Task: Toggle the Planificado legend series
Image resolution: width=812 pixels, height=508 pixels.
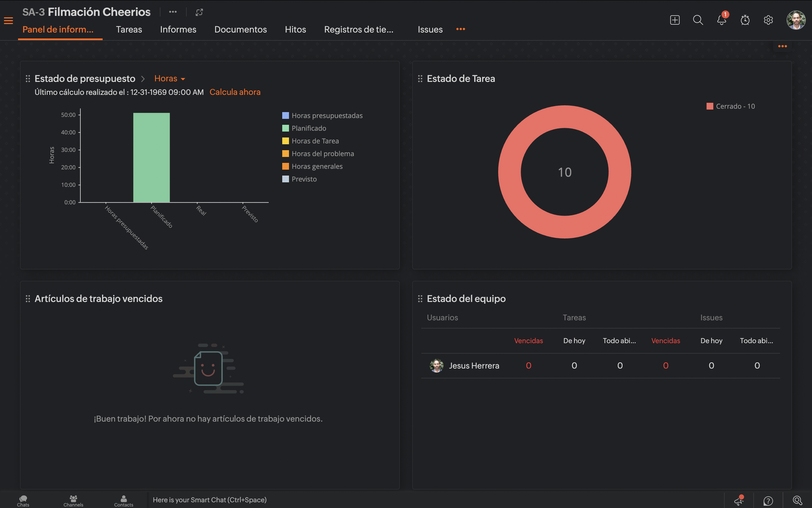Action: click(308, 128)
